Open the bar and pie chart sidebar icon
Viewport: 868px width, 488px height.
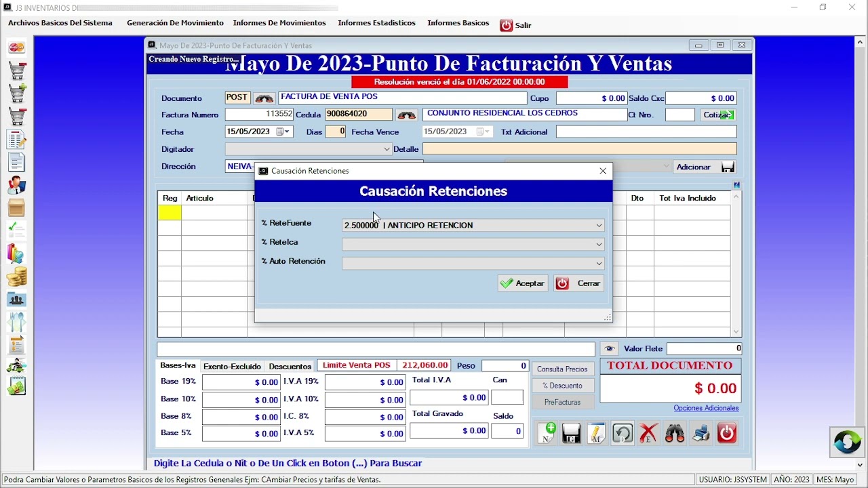17,253
